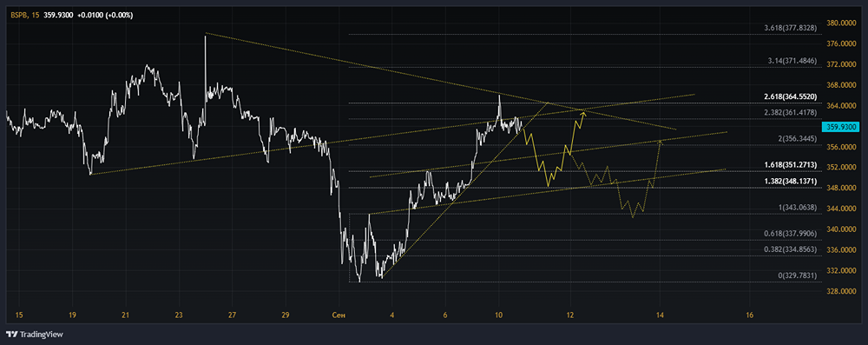This screenshot has width=868, height=345.
Task: Click date 15 on the time axis
Action: pos(19,315)
